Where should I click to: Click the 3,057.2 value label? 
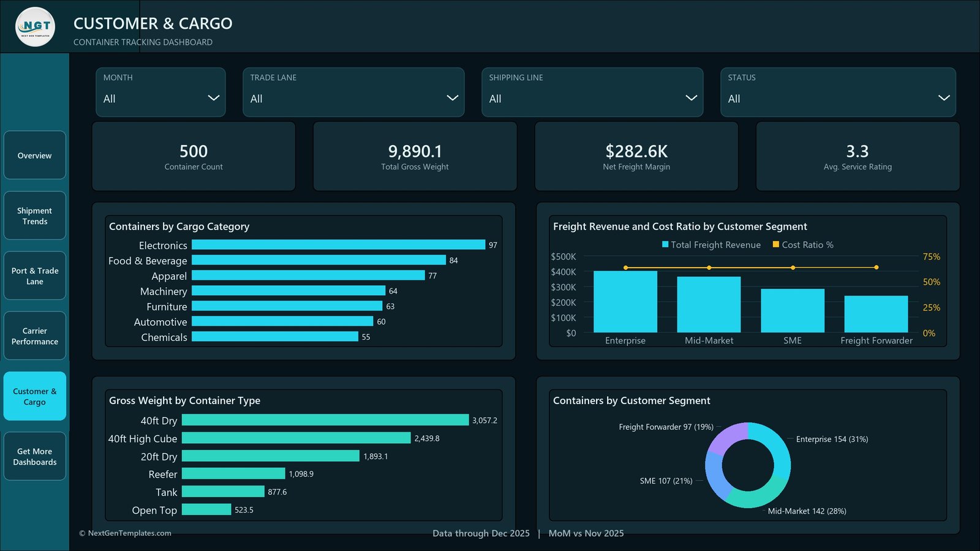[x=484, y=421]
